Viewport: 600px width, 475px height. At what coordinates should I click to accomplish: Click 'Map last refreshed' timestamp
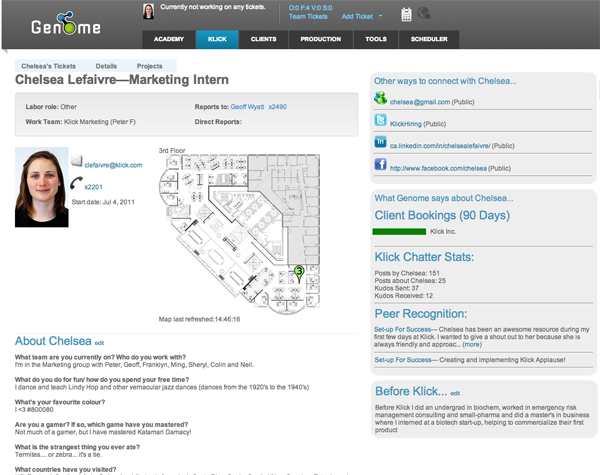[x=199, y=319]
